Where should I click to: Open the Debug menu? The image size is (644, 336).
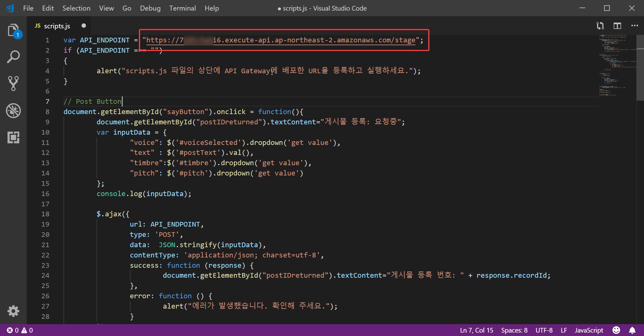(150, 8)
